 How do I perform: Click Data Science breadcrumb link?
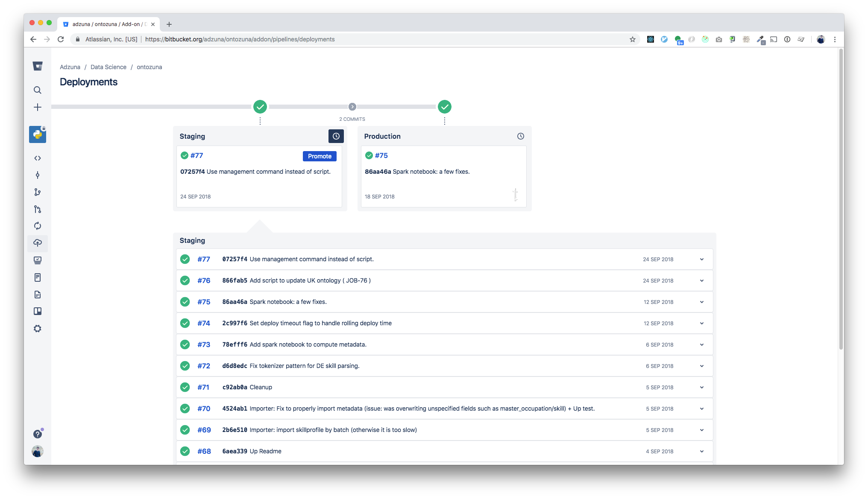(x=108, y=67)
